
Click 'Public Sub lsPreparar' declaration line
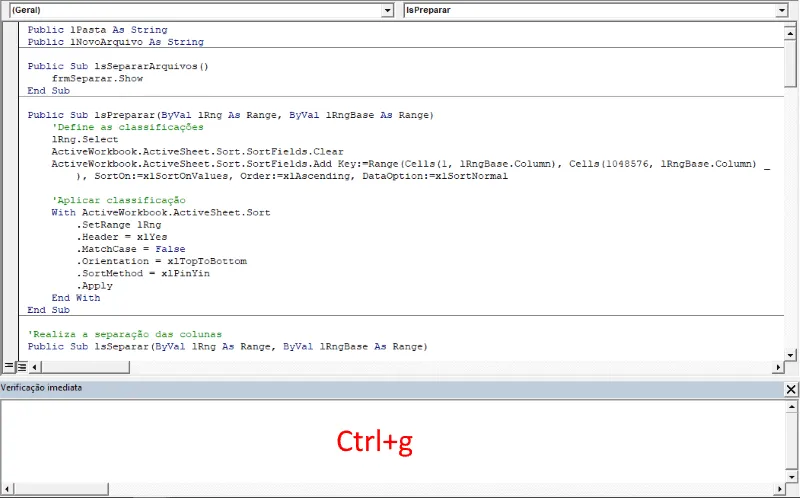click(231, 115)
